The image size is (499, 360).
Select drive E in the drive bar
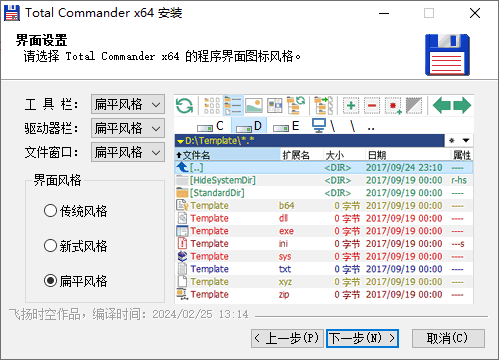pos(286,126)
